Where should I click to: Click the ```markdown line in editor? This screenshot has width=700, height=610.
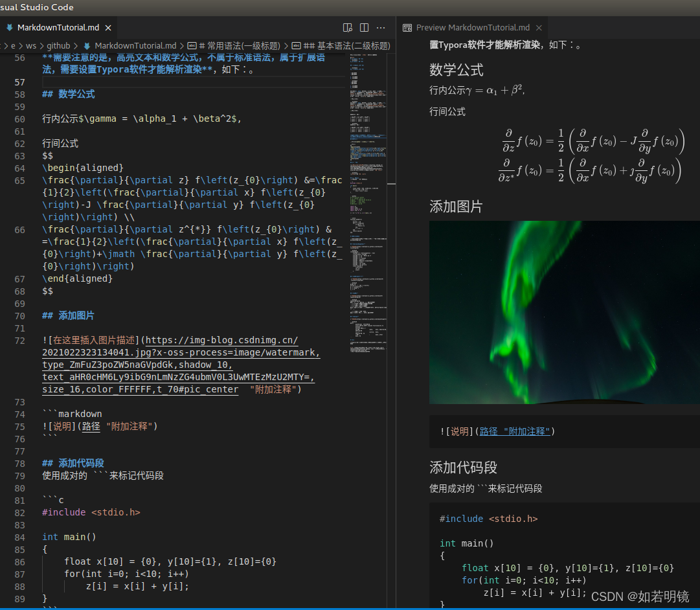coord(73,414)
